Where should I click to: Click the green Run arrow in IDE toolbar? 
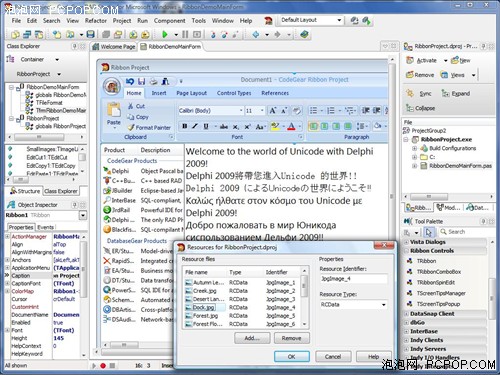point(164,34)
